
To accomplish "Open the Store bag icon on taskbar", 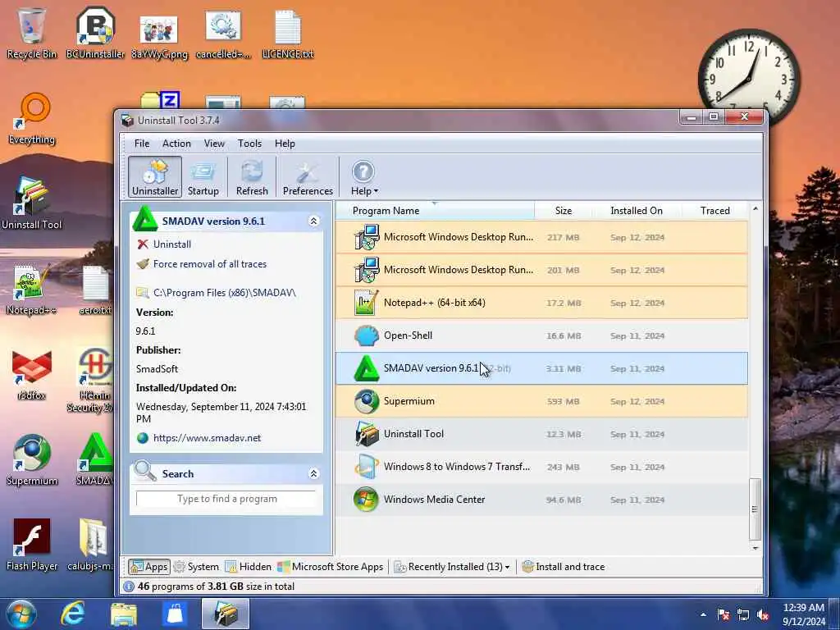I will click(x=175, y=614).
